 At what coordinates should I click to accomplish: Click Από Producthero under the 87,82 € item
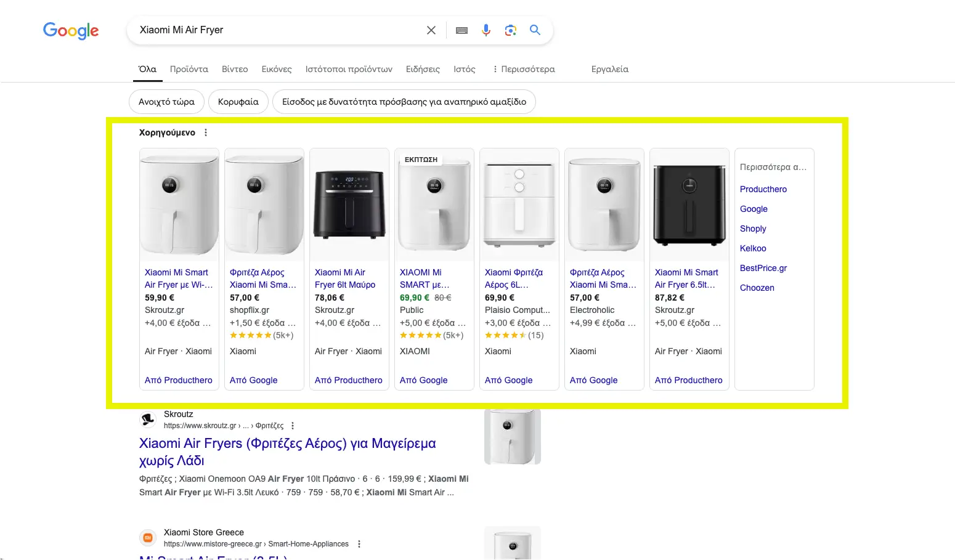(689, 380)
